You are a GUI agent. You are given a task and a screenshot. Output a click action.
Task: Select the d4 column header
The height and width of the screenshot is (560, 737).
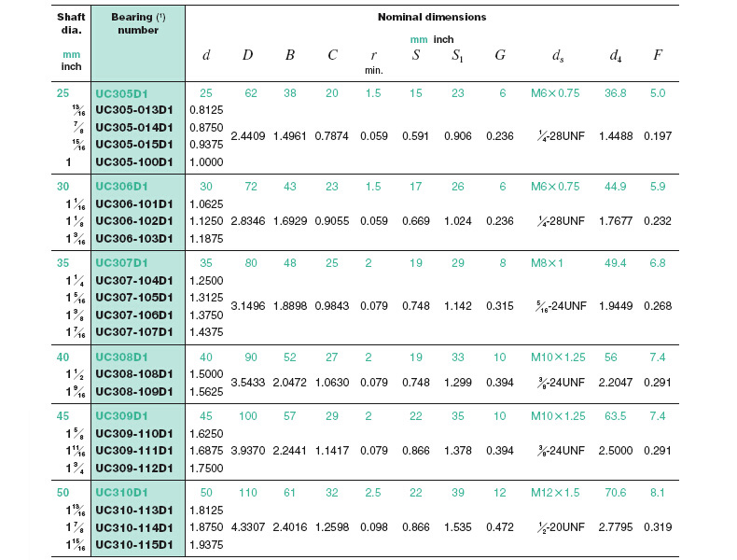point(616,55)
